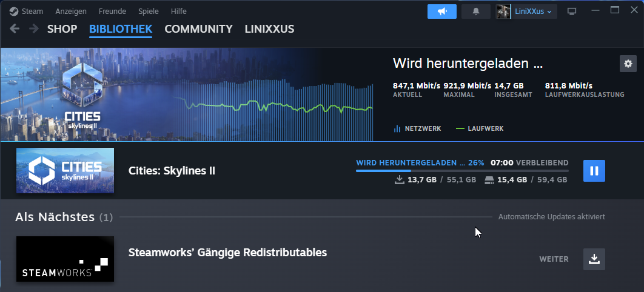
Task: Click the download progress bar at 26%
Action: tap(463, 171)
